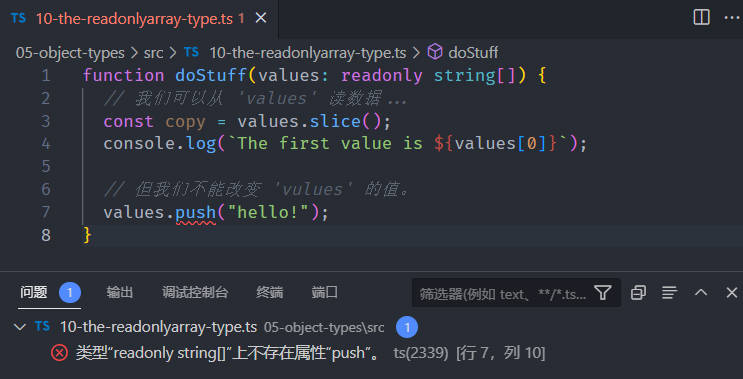Image resolution: width=743 pixels, height=379 pixels.
Task: Click the filter funnel icon in problems panel
Action: [x=603, y=293]
